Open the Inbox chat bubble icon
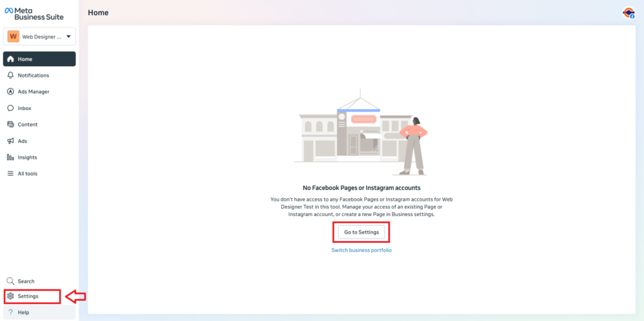 (11, 108)
